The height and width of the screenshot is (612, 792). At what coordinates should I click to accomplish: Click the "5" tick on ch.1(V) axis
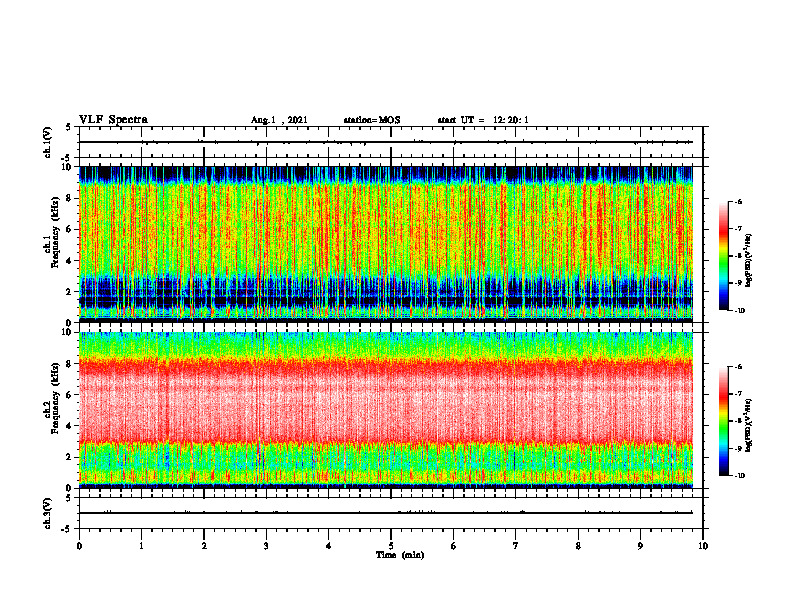point(69,127)
